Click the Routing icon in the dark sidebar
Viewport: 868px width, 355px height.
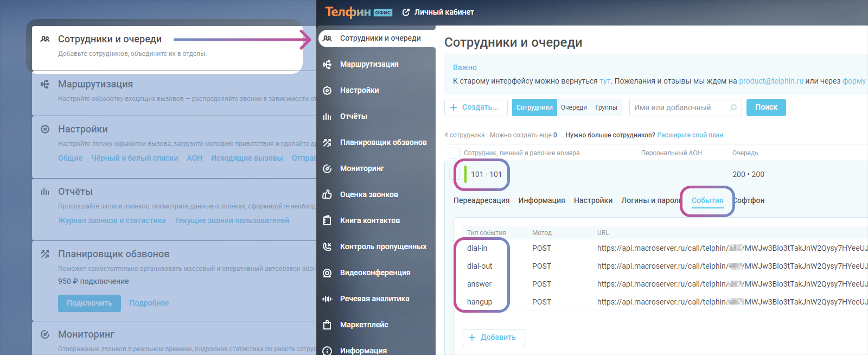[x=327, y=65]
